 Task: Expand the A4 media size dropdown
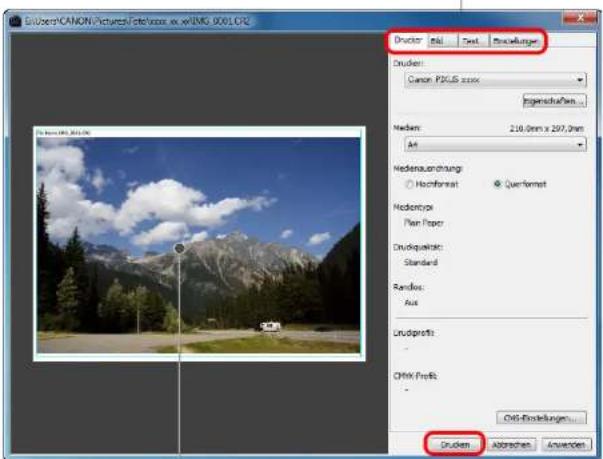pyautogui.click(x=495, y=145)
